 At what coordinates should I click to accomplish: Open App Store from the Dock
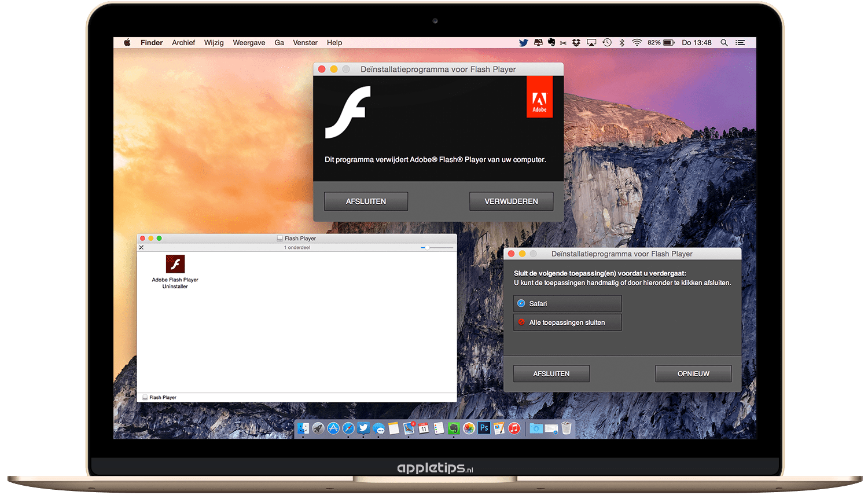click(333, 428)
